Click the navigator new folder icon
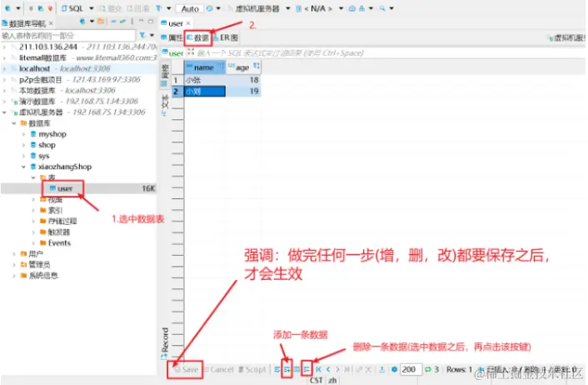Image resolution: width=588 pixels, height=385 pixels. [x=100, y=22]
